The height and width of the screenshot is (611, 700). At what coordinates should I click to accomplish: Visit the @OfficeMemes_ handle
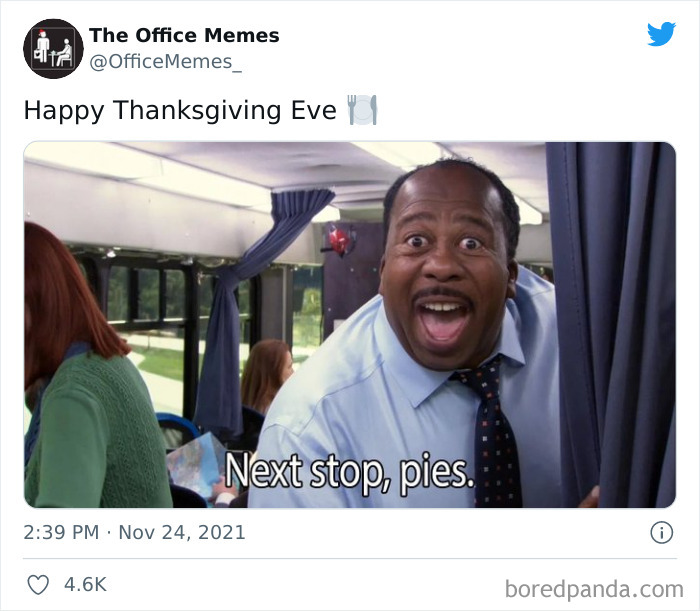pos(165,62)
